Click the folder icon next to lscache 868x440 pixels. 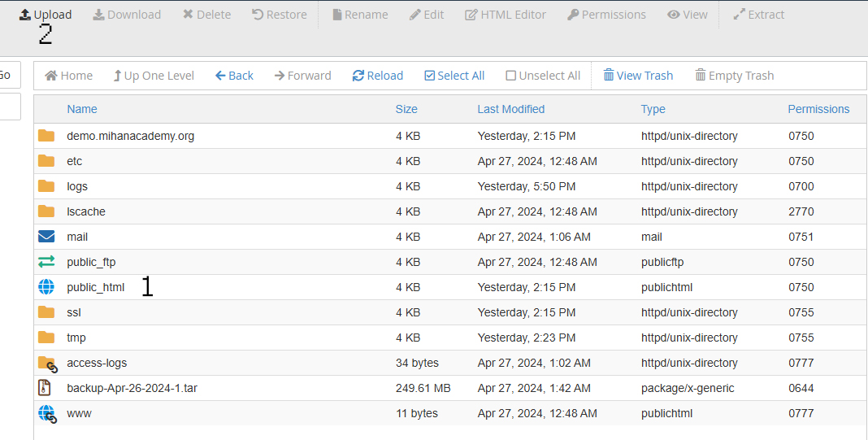point(46,211)
